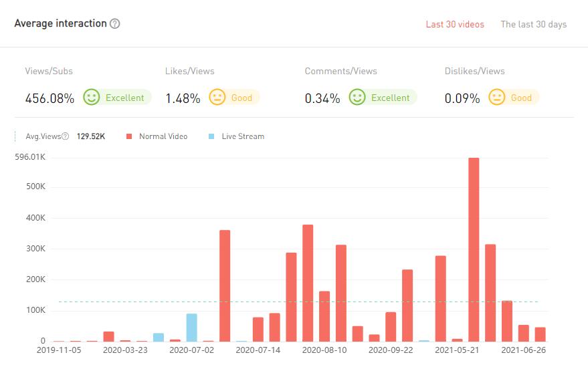Toggle Live Stream legend series
The image size is (588, 367).
click(242, 136)
